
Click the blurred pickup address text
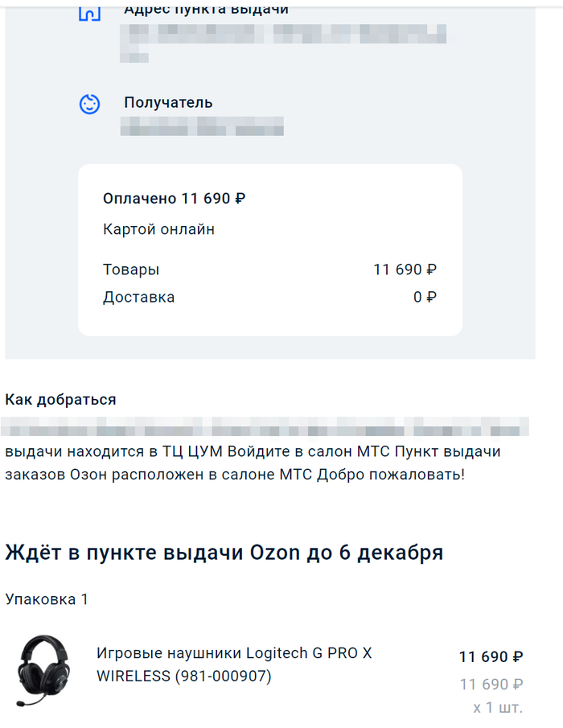[284, 35]
